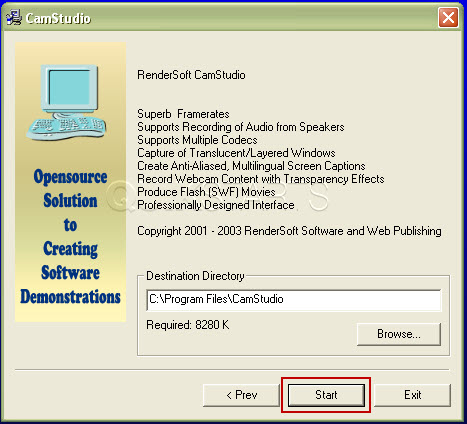This screenshot has height=424, width=467.
Task: Click the Copyright 2001 - 2003 notice
Action: pyautogui.click(x=289, y=231)
